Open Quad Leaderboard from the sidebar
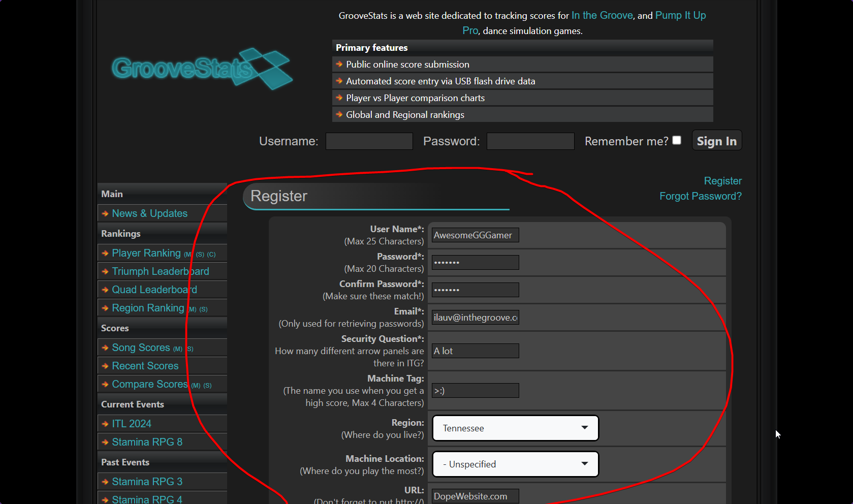The image size is (853, 504). click(x=154, y=290)
